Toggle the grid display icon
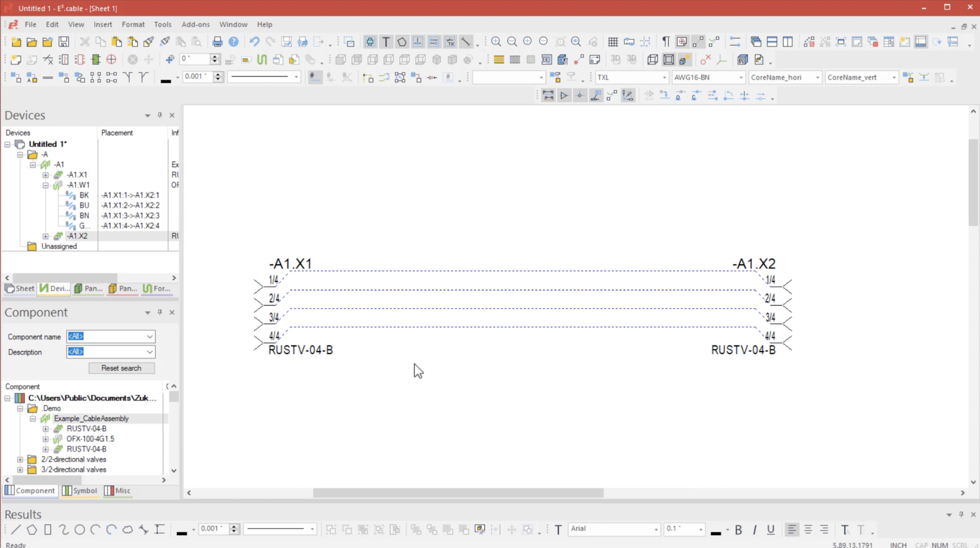 [613, 42]
